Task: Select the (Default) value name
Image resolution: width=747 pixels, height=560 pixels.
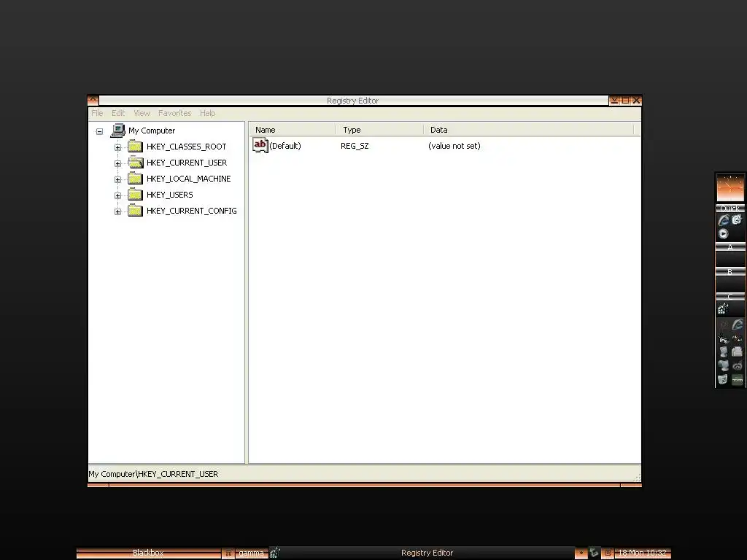Action: click(x=285, y=146)
